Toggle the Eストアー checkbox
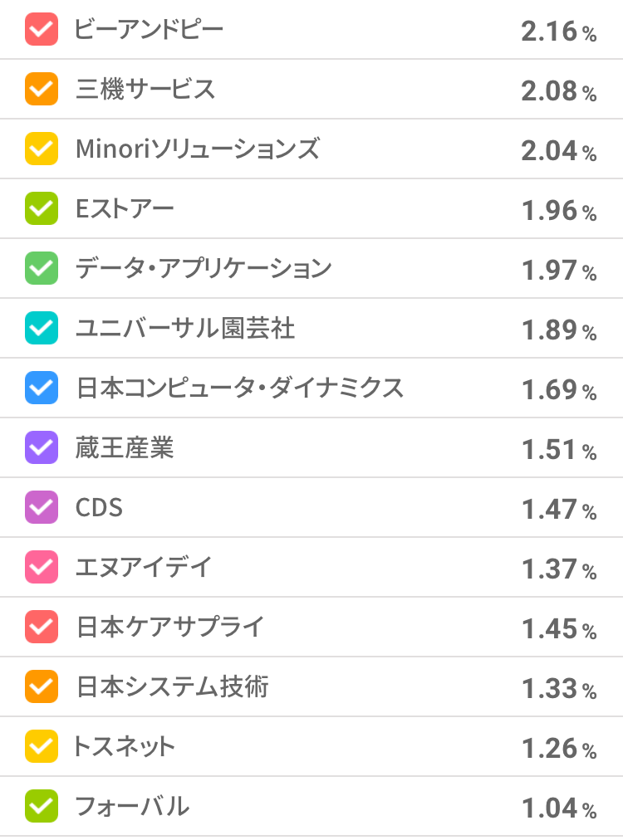 point(42,209)
